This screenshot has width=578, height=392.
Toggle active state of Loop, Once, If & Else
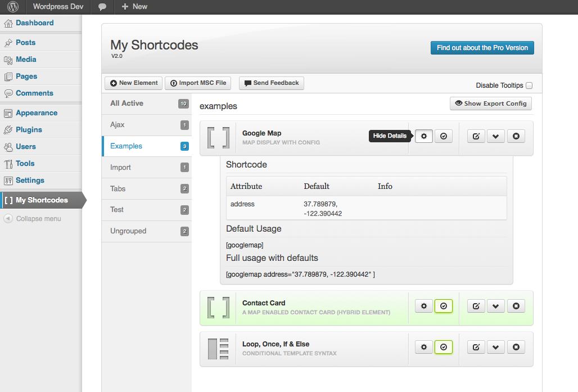tap(444, 347)
